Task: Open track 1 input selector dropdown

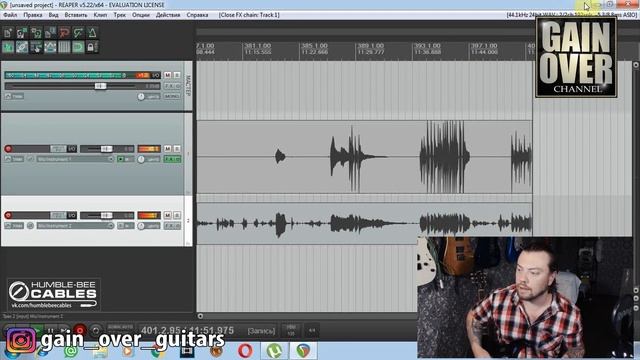Action: tap(75, 159)
